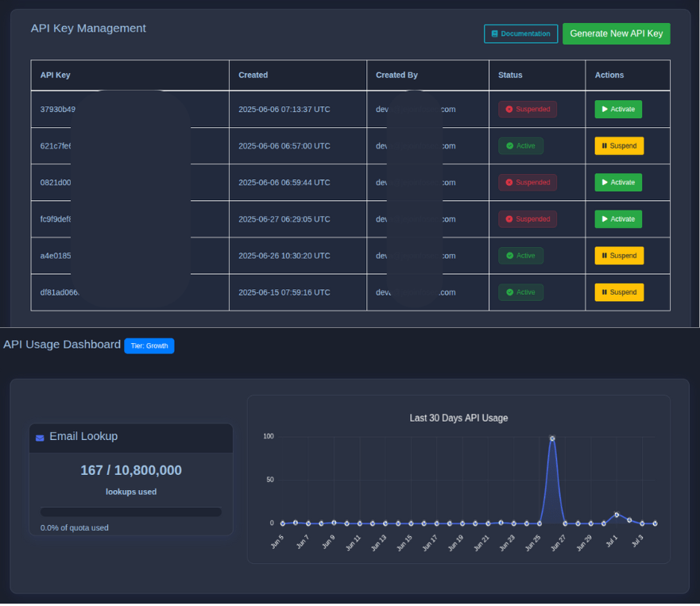Select the peak data point on usage chart

pos(552,438)
